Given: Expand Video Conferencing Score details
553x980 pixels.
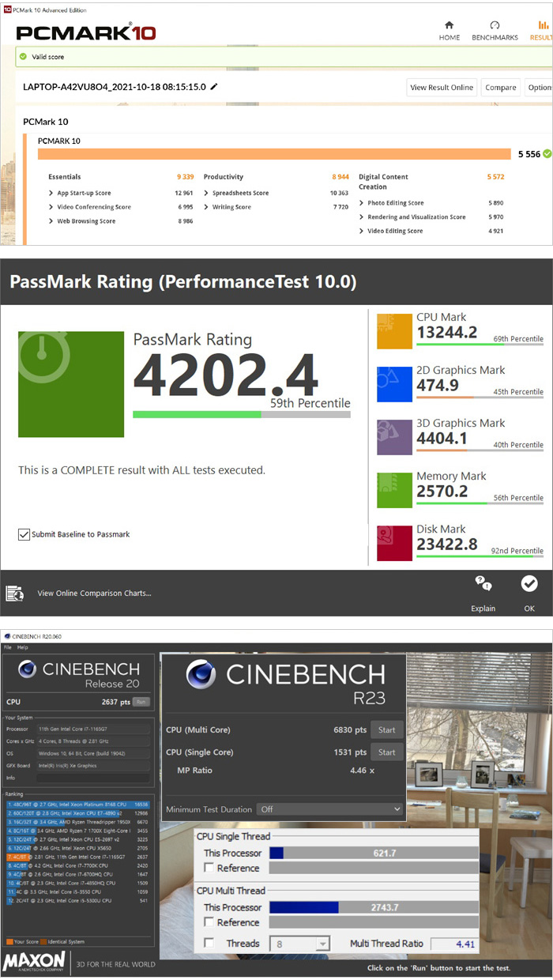Looking at the screenshot, I should (51, 207).
